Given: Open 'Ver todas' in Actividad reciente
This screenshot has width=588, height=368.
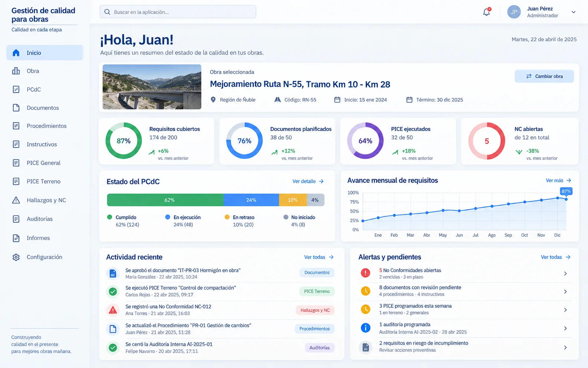Looking at the screenshot, I should (319, 257).
